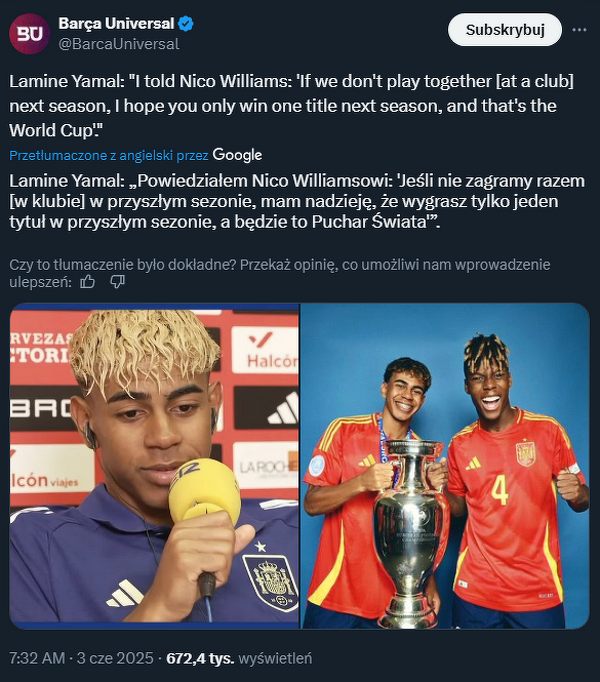Screen dimensions: 600x682
Task: Click the original English tweet text
Action: (292, 106)
